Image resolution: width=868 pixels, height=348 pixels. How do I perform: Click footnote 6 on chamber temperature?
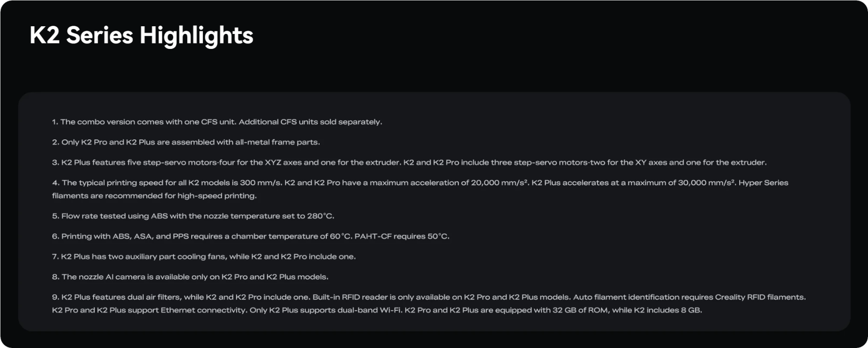point(250,236)
